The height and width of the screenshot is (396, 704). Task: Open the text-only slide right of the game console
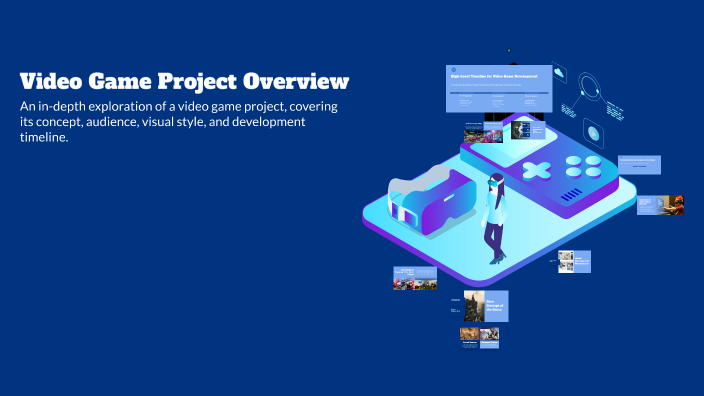[x=639, y=165]
